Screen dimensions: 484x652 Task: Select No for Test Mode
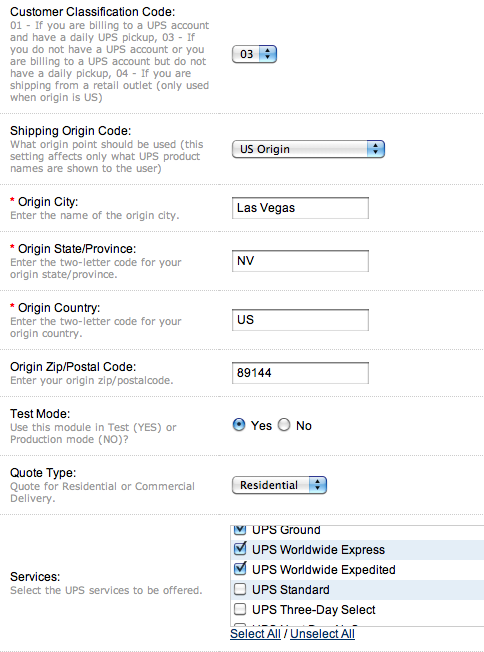click(x=284, y=425)
